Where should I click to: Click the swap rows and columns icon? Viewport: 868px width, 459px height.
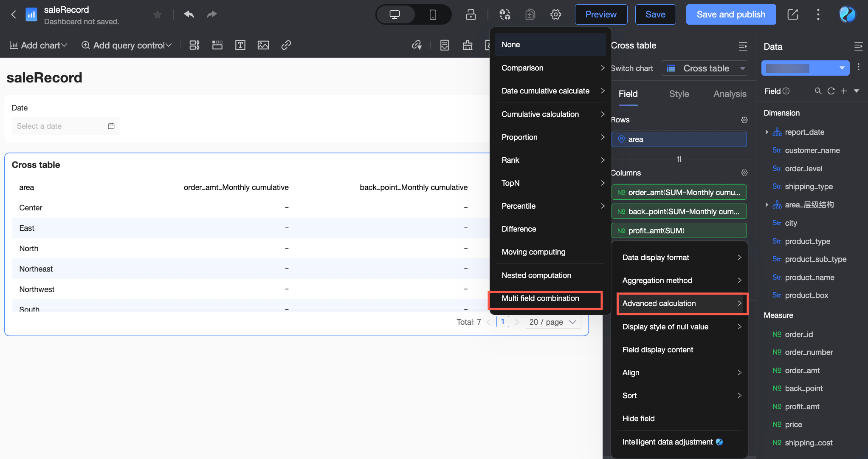pos(679,159)
